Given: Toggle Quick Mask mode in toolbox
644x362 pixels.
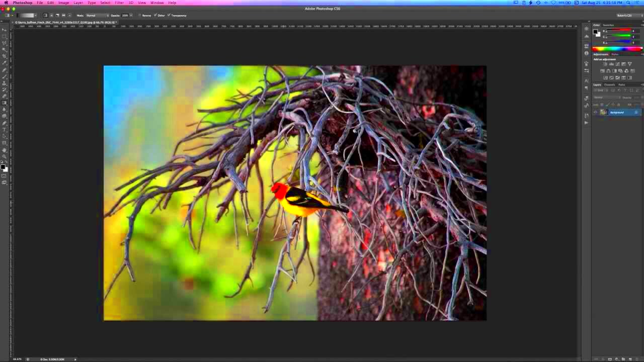Looking at the screenshot, I should click(4, 176).
